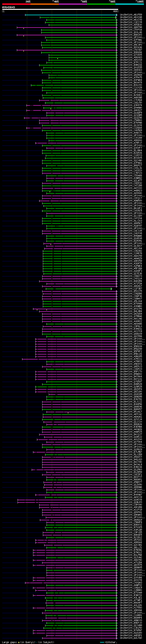Select label UniRef100_C3K250
This screenshot has width=146, height=644.
(x=131, y=628)
